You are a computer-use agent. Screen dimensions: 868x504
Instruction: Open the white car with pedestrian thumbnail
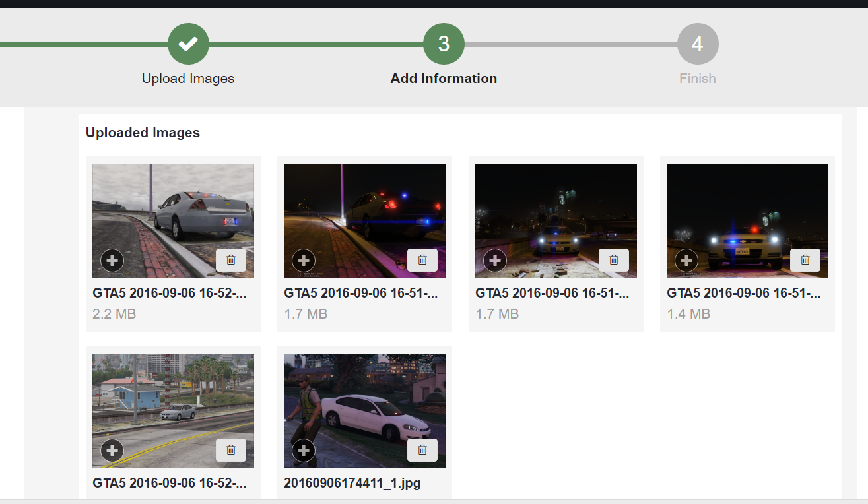click(x=364, y=411)
